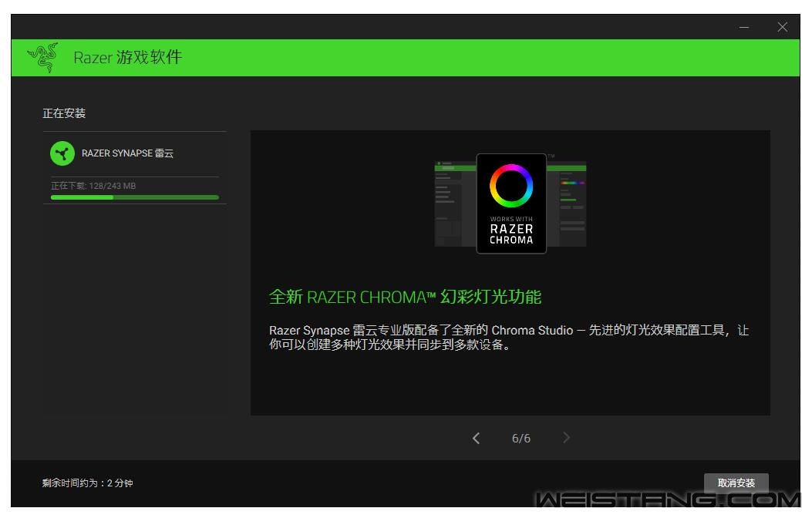Minimize the installer window
The image size is (812, 518).
(x=744, y=27)
